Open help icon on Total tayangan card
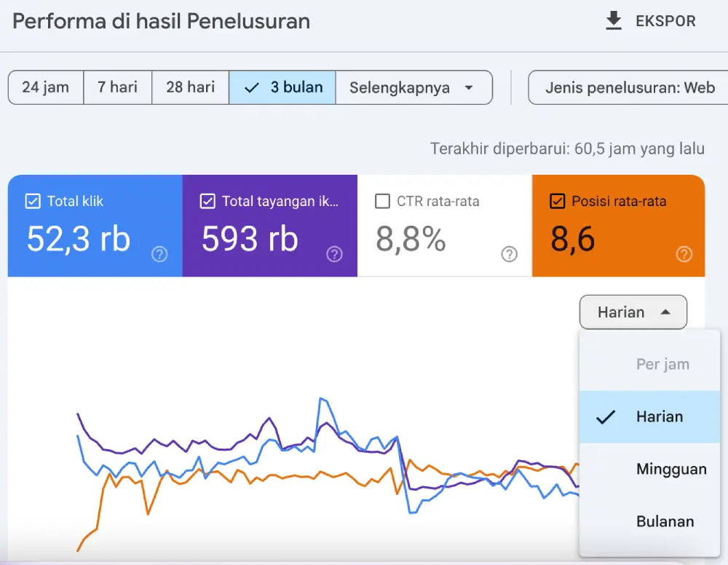Viewport: 728px width, 565px height. pyautogui.click(x=334, y=254)
